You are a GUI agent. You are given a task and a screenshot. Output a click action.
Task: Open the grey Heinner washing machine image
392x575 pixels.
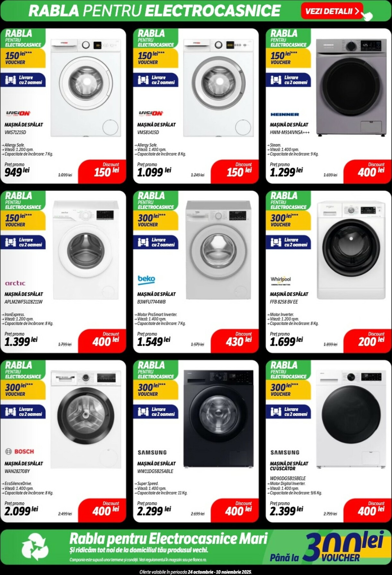pyautogui.click(x=351, y=87)
